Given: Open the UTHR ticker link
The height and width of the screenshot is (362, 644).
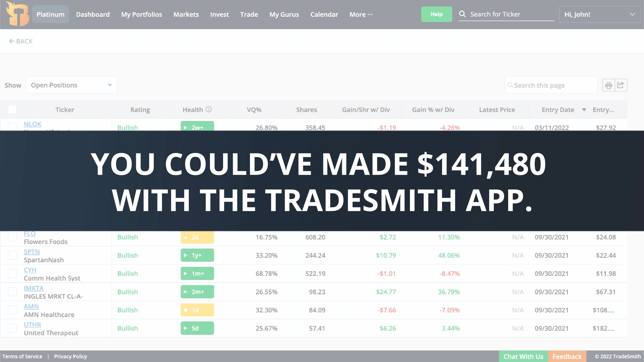Looking at the screenshot, I should (33, 324).
